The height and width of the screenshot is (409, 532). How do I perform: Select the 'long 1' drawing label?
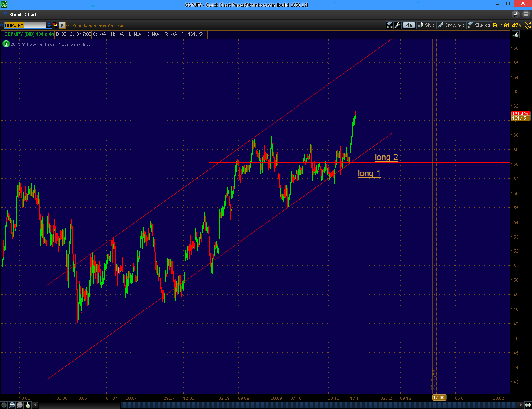[x=369, y=173]
